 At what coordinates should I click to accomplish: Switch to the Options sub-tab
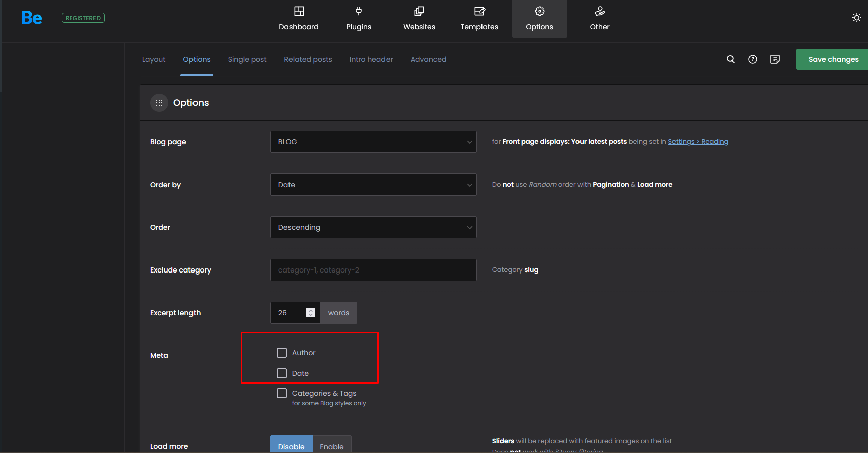click(x=197, y=59)
